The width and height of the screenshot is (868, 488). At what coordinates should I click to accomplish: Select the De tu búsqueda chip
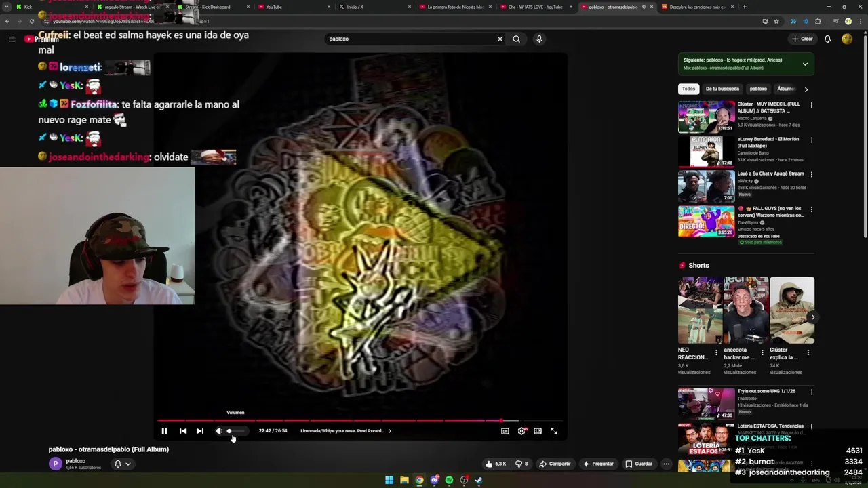[722, 89]
